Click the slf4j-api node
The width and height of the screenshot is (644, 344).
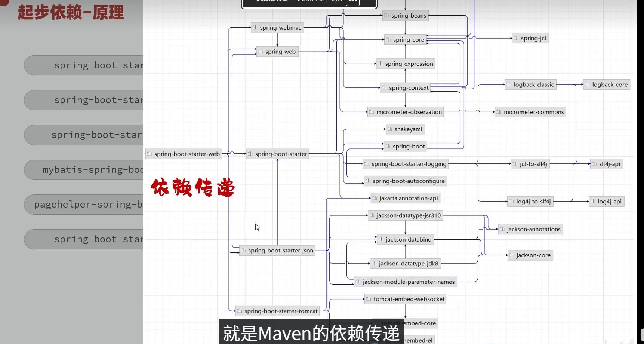coord(607,164)
